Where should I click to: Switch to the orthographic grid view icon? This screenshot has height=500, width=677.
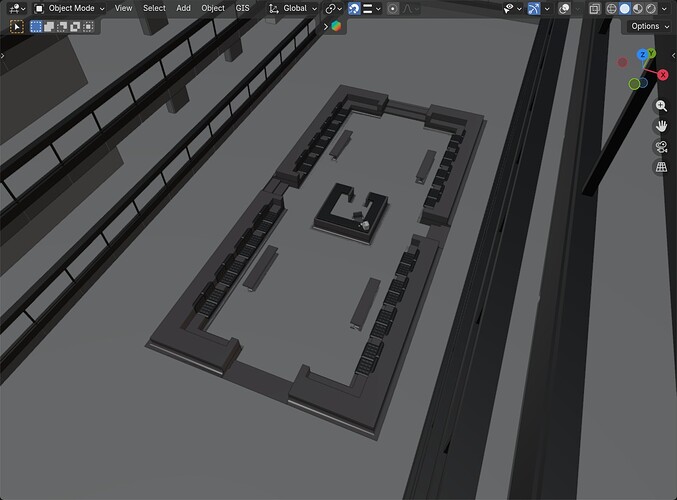pos(661,167)
